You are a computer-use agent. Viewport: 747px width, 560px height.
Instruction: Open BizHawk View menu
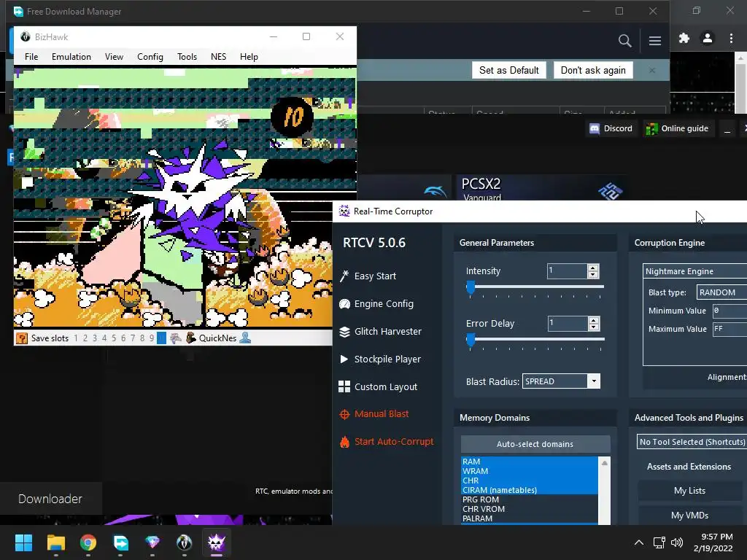coord(114,57)
